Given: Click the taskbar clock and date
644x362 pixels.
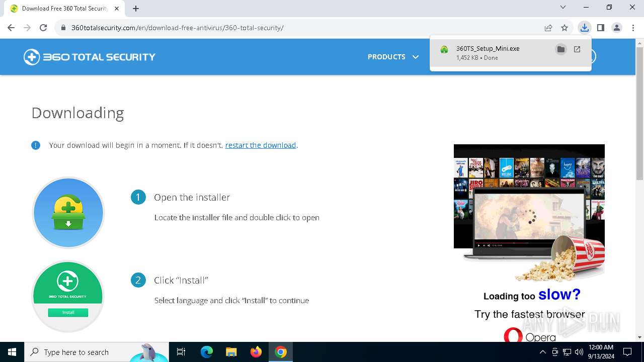Looking at the screenshot, I should [600, 352].
